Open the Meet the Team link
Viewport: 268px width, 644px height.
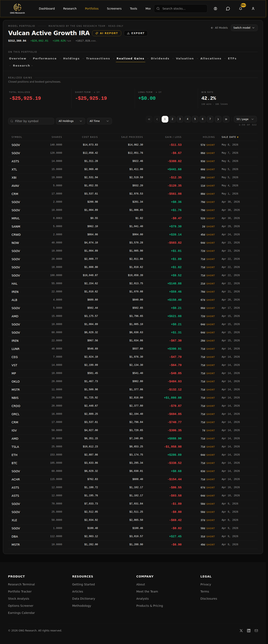pos(147,592)
